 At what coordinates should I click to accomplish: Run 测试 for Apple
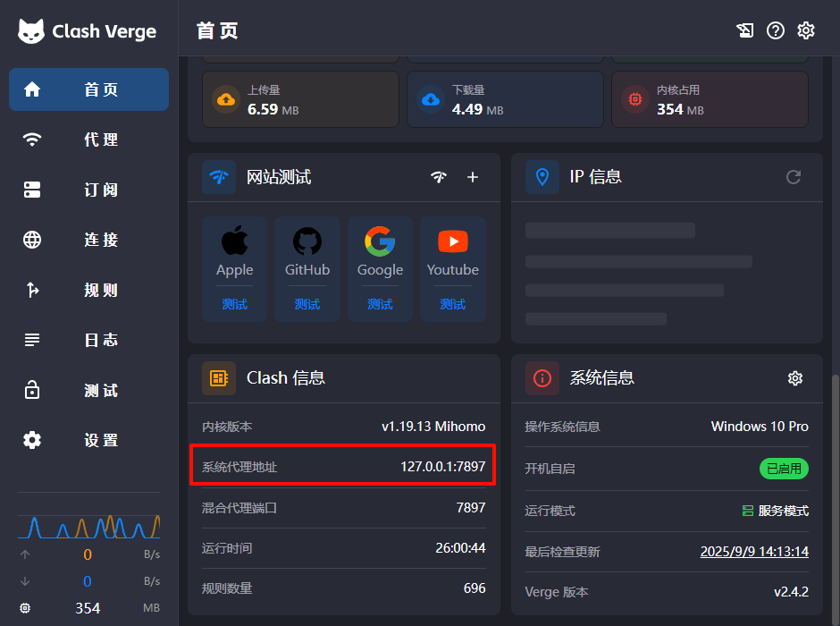235,304
